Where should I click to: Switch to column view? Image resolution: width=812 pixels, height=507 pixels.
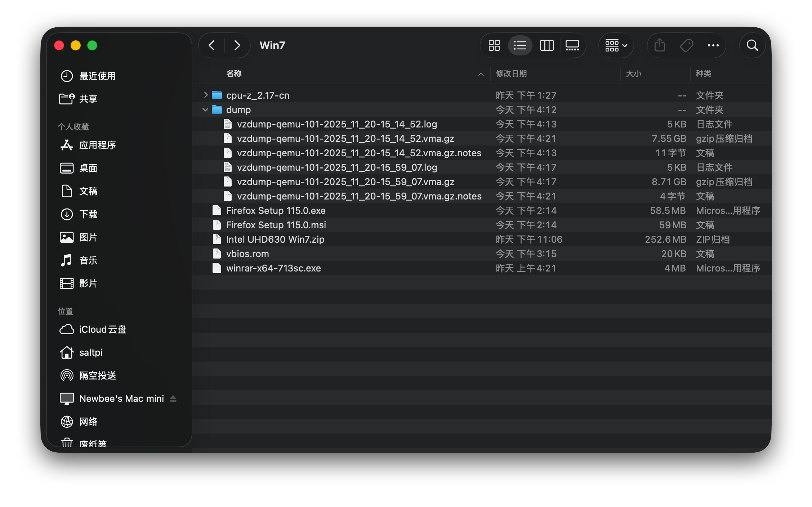[x=546, y=45]
